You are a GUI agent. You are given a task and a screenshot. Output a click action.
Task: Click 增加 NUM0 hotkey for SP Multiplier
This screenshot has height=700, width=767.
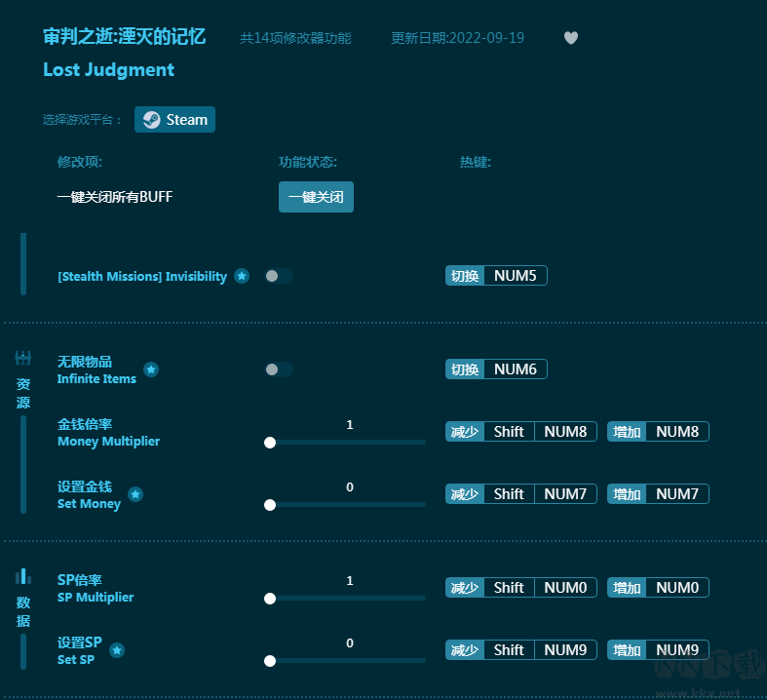(658, 588)
